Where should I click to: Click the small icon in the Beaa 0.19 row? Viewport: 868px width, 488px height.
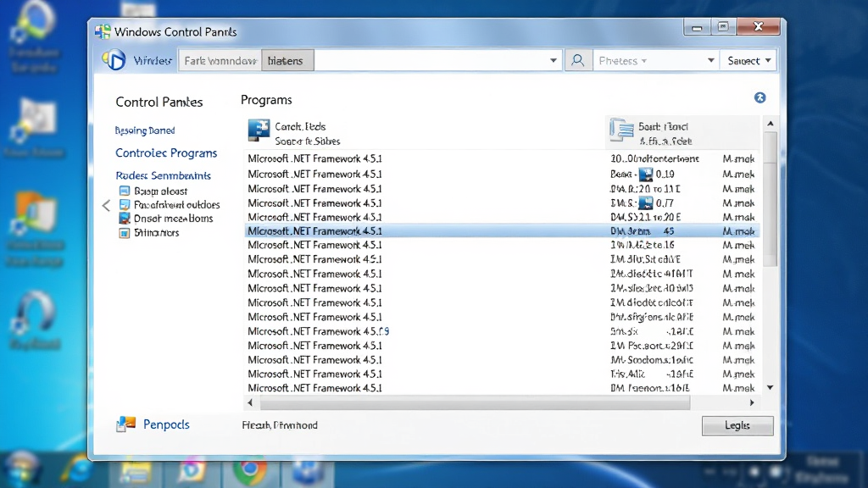(645, 175)
